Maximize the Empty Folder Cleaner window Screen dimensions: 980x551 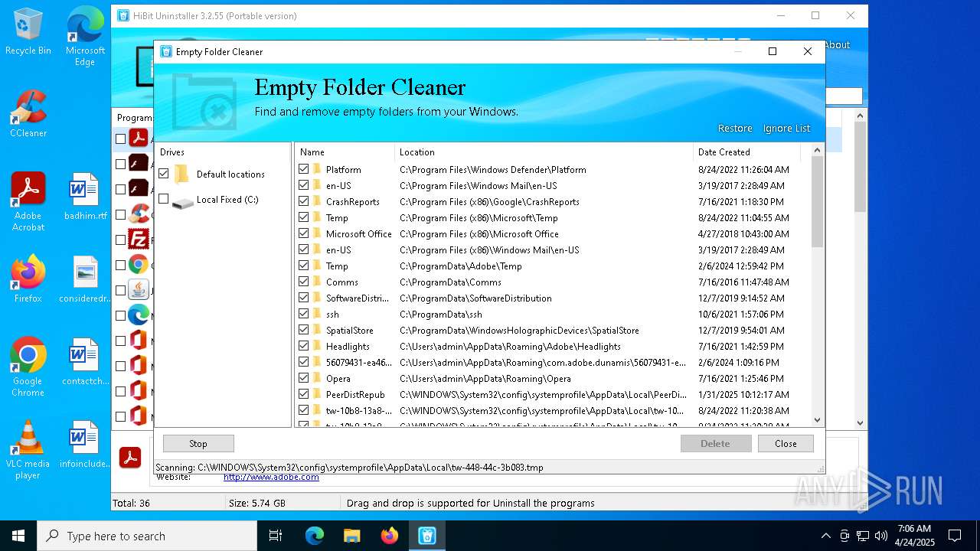tap(773, 51)
